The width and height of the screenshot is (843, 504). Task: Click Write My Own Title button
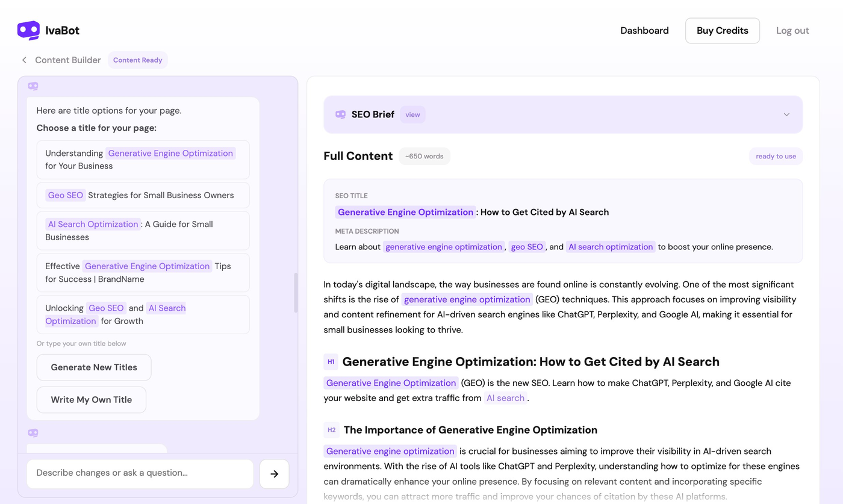tap(92, 400)
